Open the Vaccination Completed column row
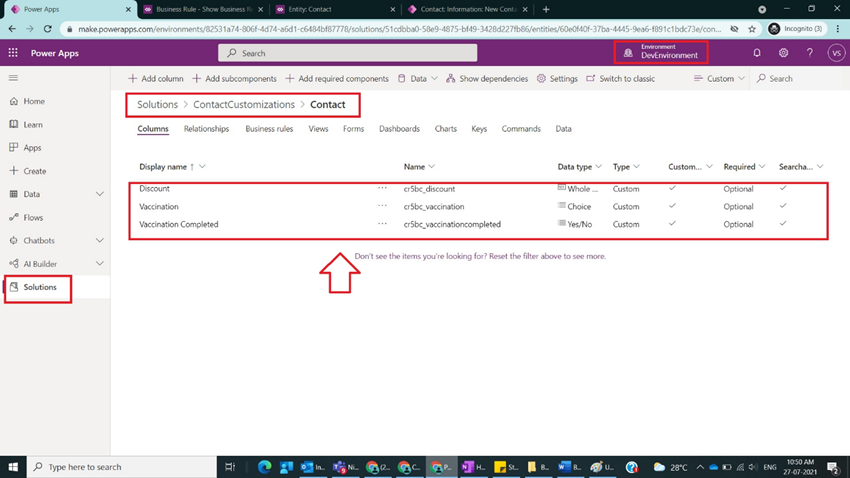Image resolution: width=850 pixels, height=478 pixels. pyautogui.click(x=178, y=224)
